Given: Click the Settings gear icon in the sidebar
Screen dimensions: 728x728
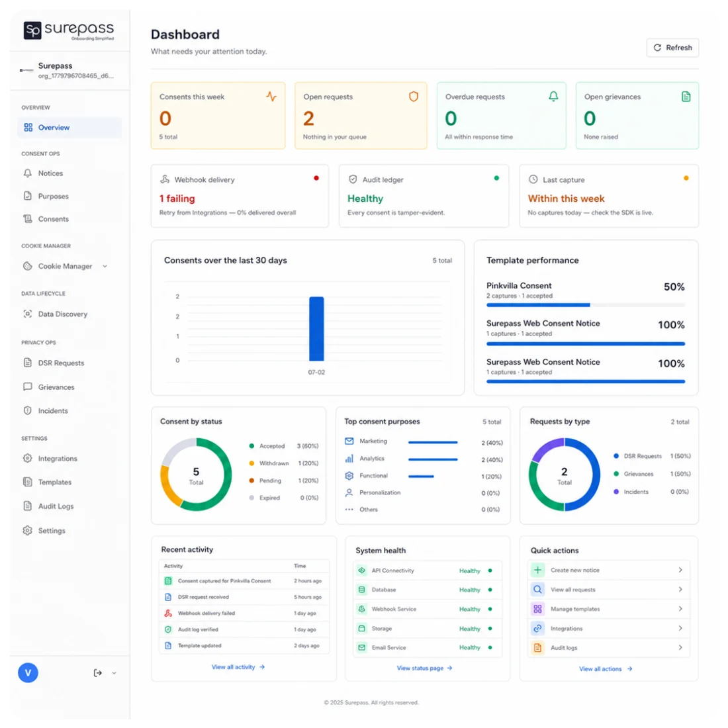Looking at the screenshot, I should (28, 530).
